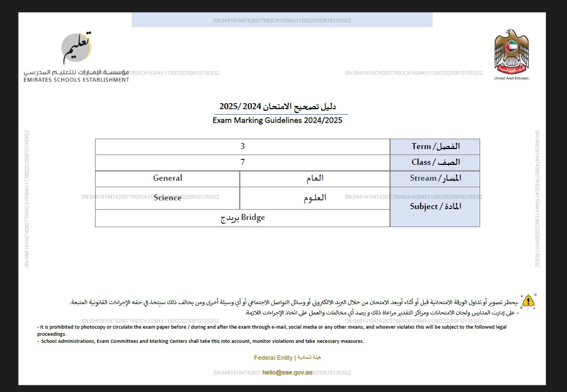
Task: Click the 'Term / الفصل' header cell
Action: [x=435, y=147]
